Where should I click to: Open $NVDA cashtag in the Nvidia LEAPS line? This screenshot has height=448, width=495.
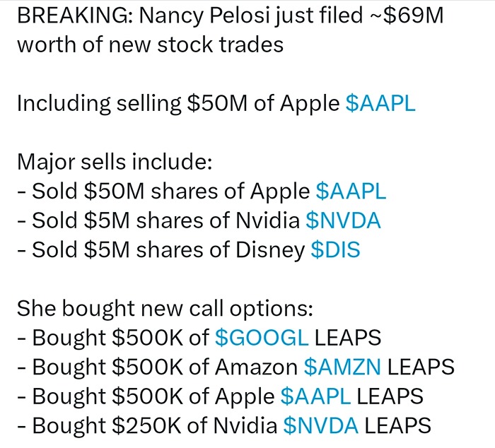(x=320, y=425)
